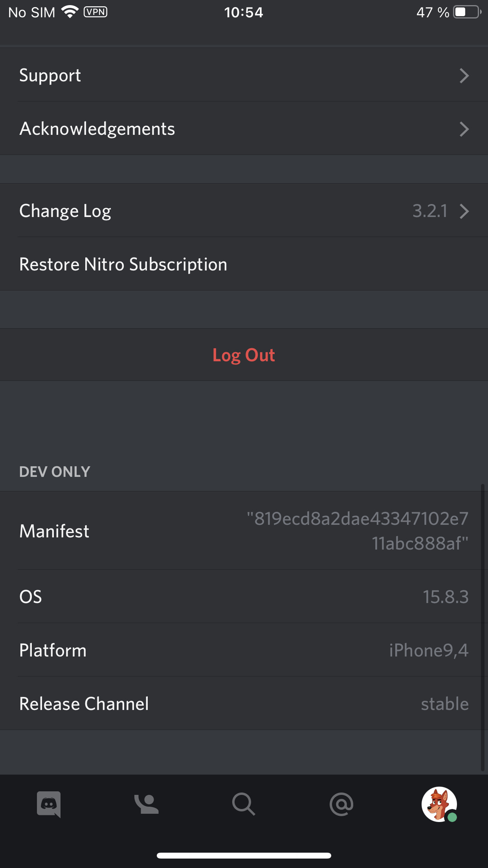
Task: Tap the VPN status indicator
Action: [95, 12]
